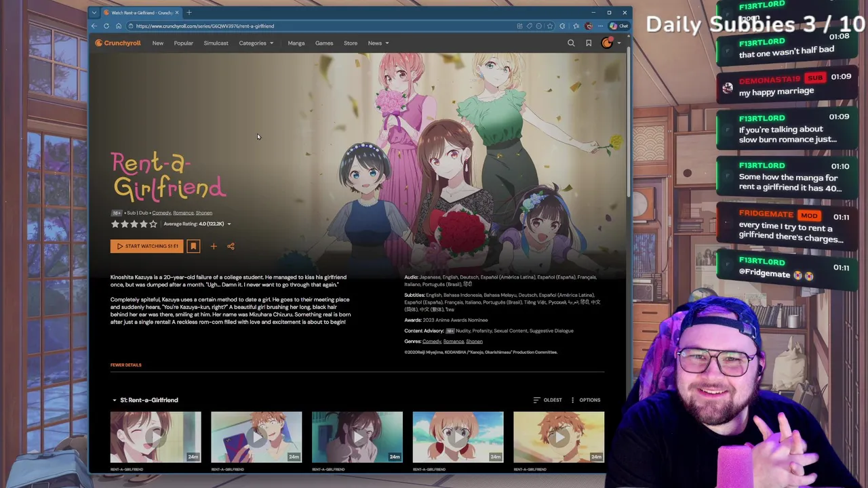Rate the series one star
The height and width of the screenshot is (488, 868).
(115, 224)
